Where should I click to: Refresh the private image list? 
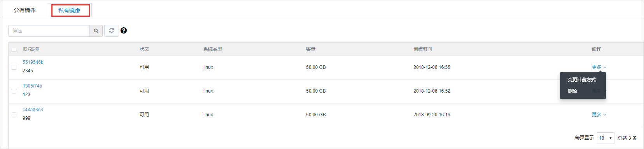(112, 30)
